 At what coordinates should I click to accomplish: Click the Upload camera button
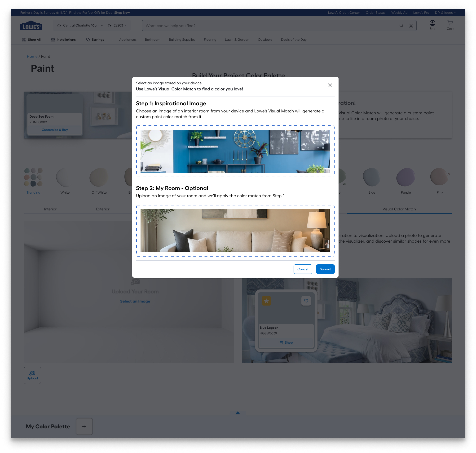pos(32,375)
